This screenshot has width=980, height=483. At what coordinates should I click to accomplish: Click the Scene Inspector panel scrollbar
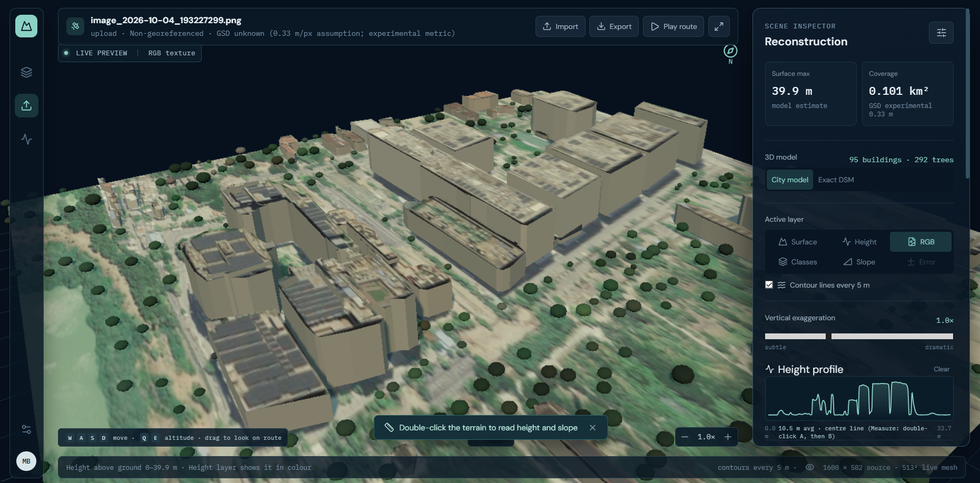[x=967, y=94]
